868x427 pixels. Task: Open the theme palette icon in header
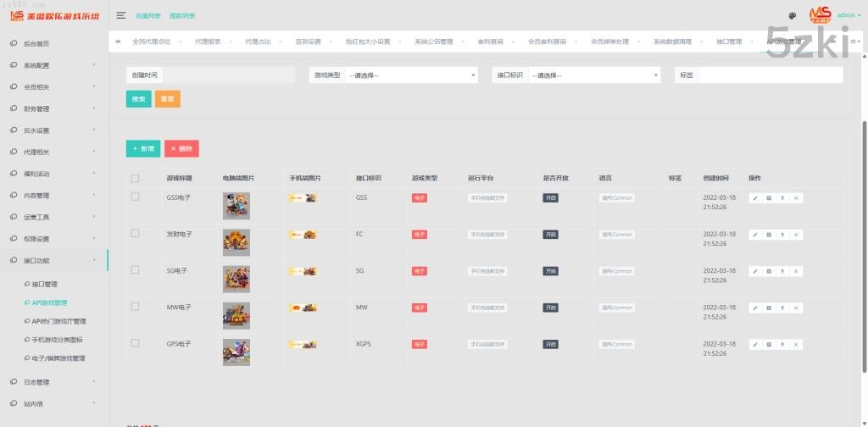[x=792, y=15]
